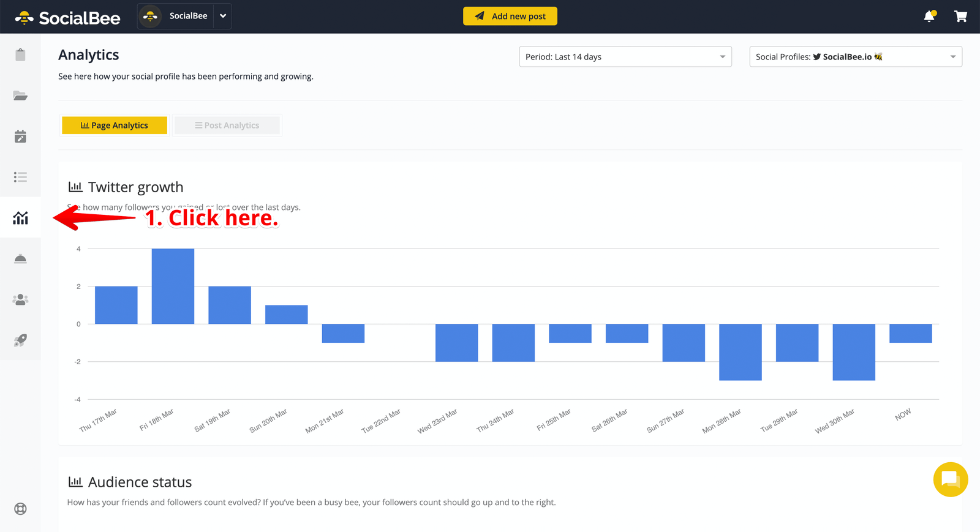Click the Tue 22nd Mar axis label
This screenshot has width=980, height=532.
point(381,421)
